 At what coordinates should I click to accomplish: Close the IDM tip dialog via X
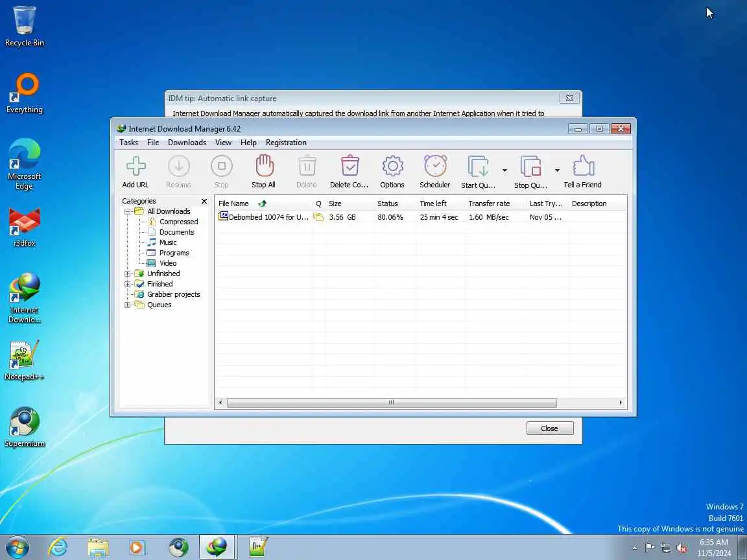click(569, 98)
